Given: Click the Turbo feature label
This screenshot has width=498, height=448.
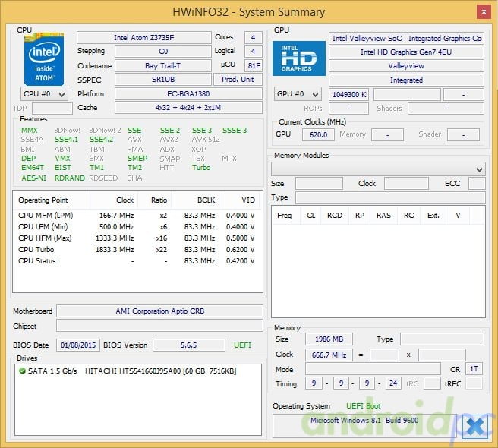Looking at the screenshot, I should 201,168.
